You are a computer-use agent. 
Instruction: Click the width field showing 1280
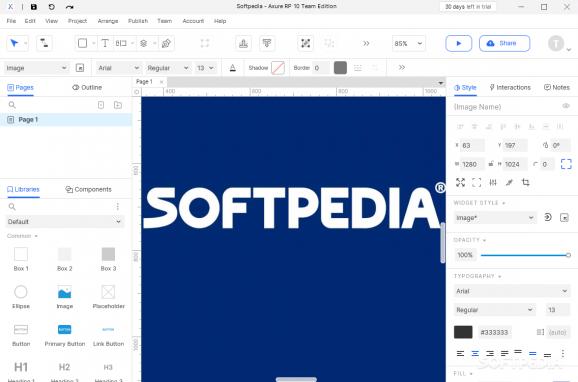473,164
